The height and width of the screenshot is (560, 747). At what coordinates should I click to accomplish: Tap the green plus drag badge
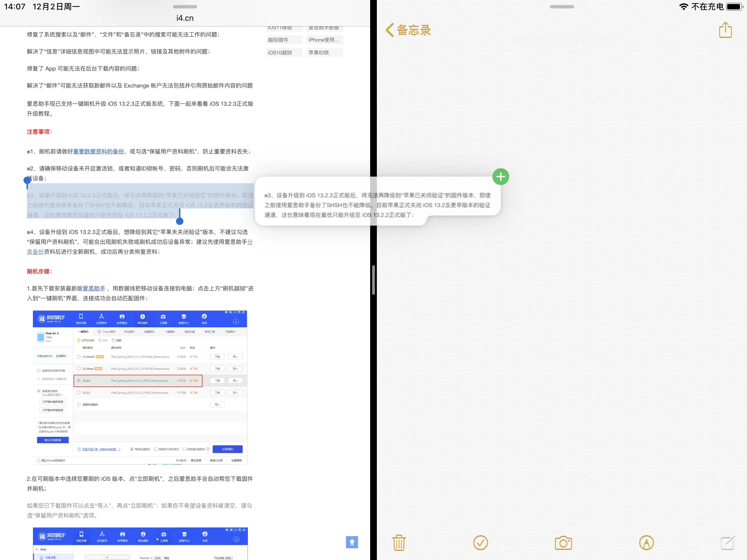click(500, 177)
